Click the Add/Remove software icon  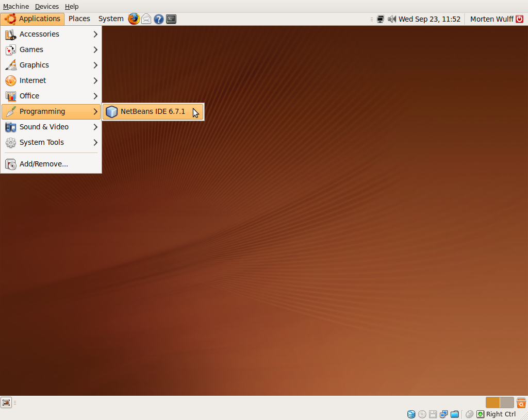11,164
